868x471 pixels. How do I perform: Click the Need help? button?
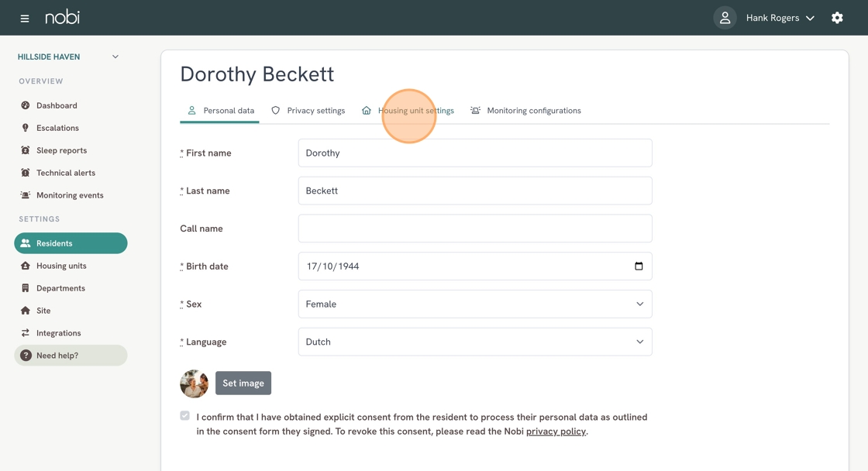click(71, 356)
